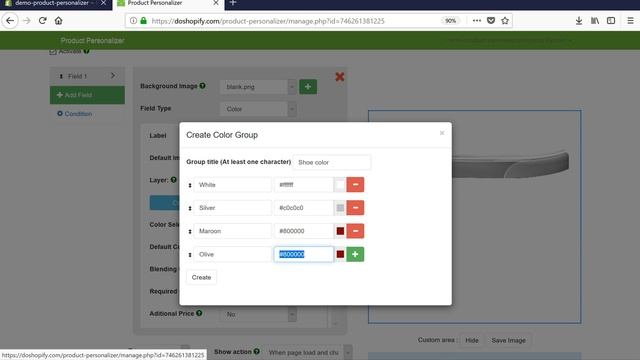Close the demo-product-personalizer tab
This screenshot has width=640, height=360.
[x=103, y=3]
